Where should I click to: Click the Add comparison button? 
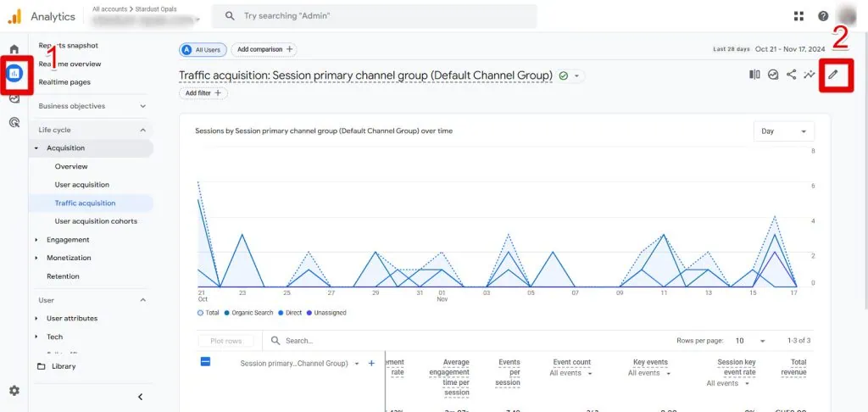(264, 50)
